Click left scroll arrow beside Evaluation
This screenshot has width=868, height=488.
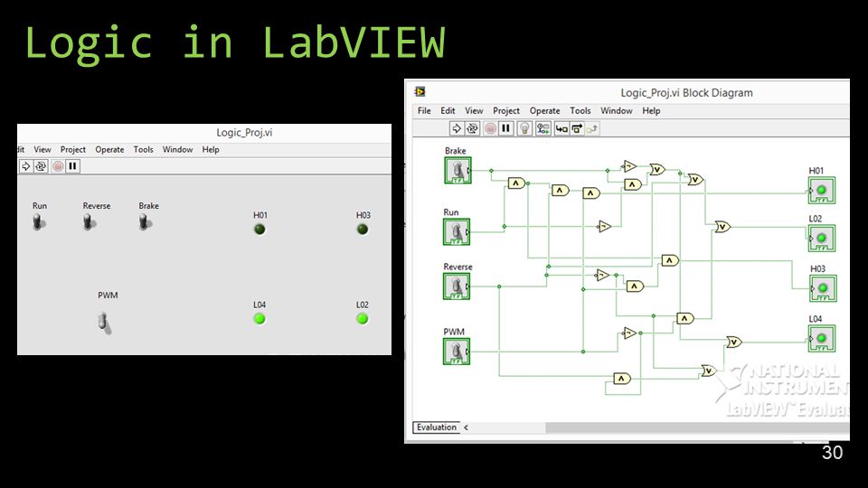467,427
